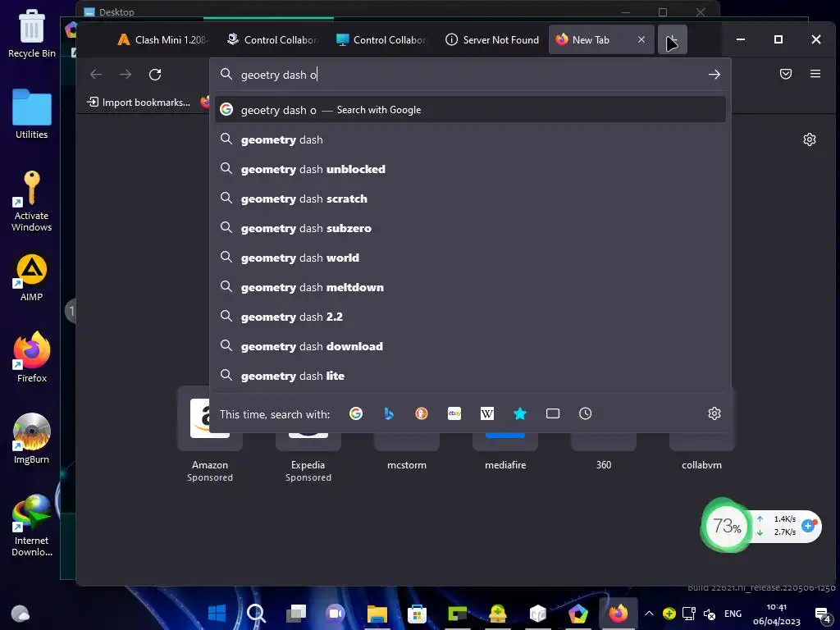Go back to the previous page
Image resolution: width=840 pixels, height=630 pixels.
[x=96, y=75]
